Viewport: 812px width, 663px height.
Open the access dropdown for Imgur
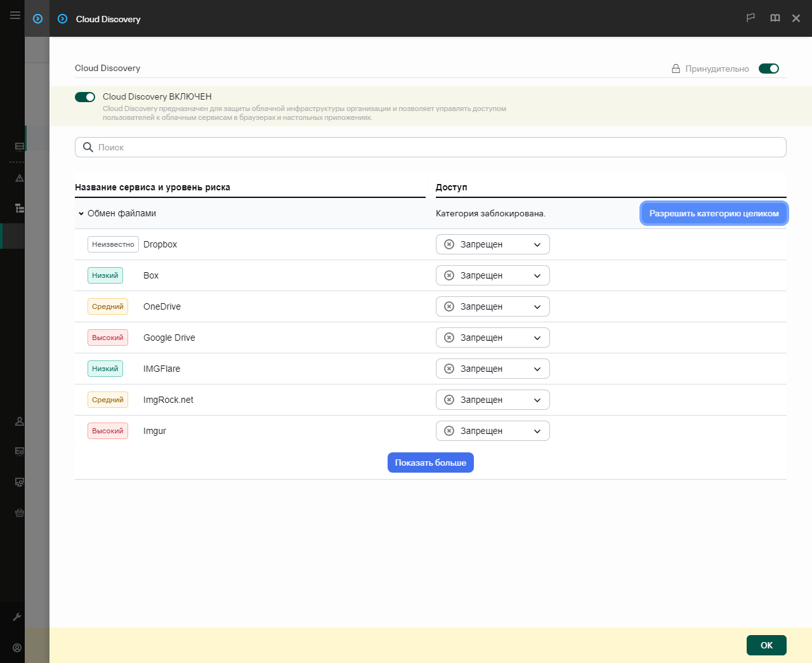(x=493, y=431)
